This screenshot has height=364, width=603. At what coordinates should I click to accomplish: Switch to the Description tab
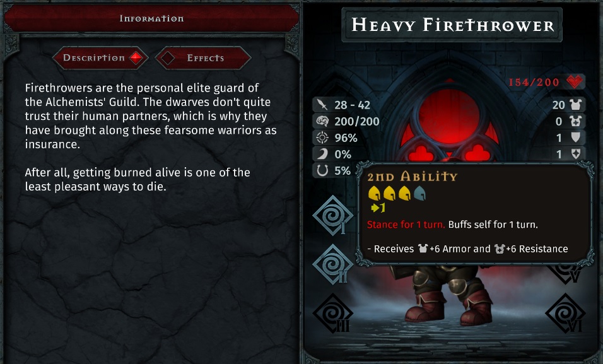pyautogui.click(x=101, y=58)
